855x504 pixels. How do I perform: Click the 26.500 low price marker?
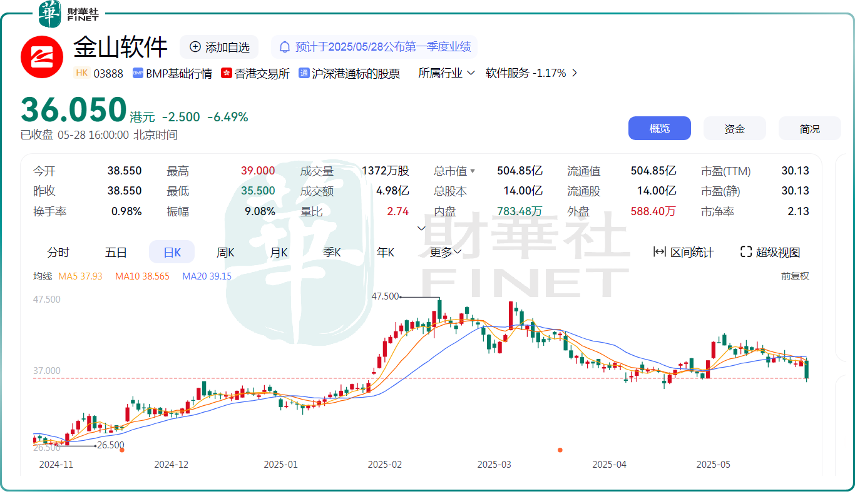click(x=111, y=445)
